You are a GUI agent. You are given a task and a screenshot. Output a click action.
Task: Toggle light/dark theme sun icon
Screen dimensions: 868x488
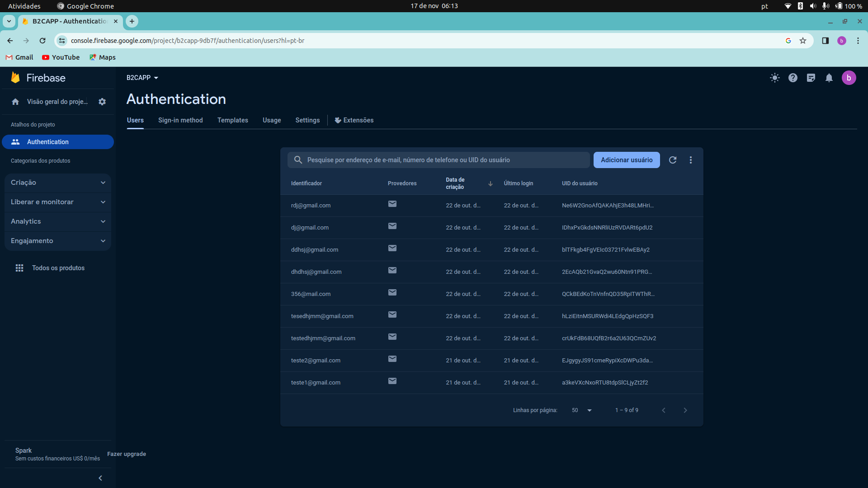775,78
